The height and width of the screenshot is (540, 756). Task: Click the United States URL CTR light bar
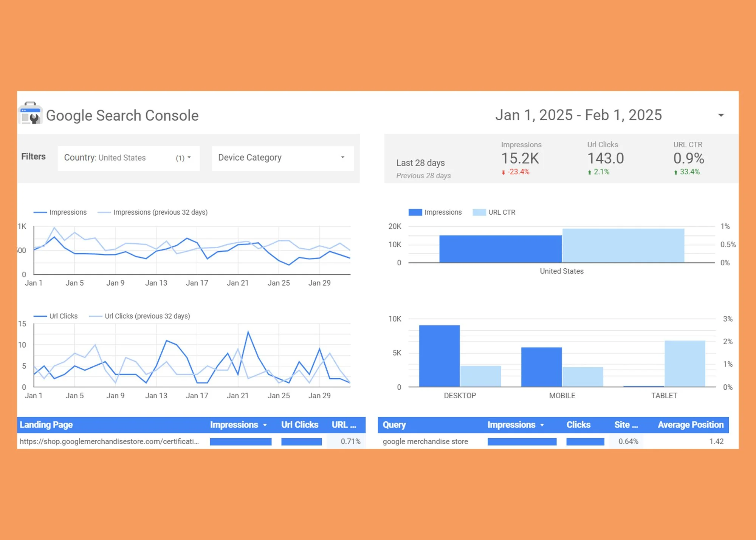[623, 246]
